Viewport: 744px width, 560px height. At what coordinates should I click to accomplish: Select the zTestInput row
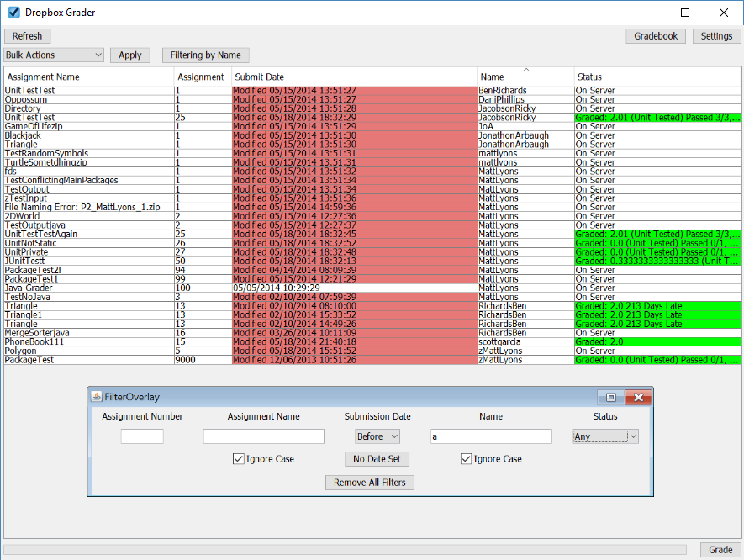point(372,198)
